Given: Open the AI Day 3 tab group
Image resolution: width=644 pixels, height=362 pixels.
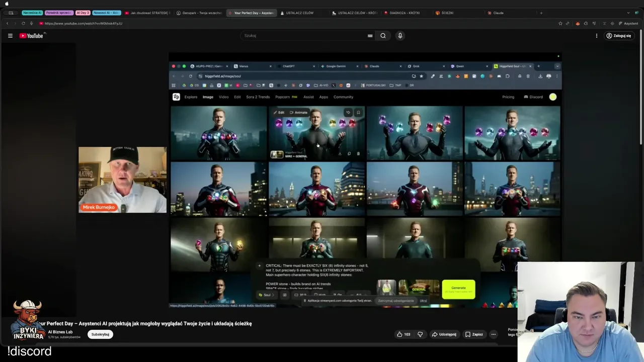Looking at the screenshot, I should [83, 13].
